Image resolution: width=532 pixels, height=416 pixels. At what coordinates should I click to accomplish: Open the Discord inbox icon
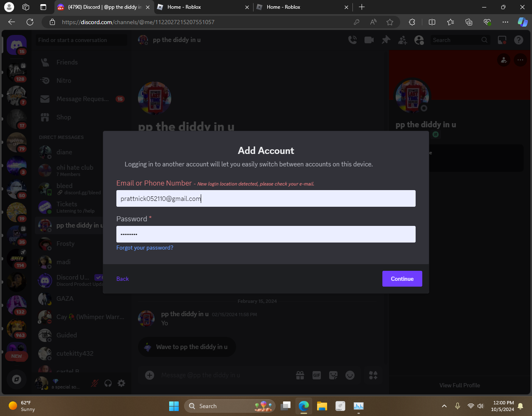coord(502,40)
